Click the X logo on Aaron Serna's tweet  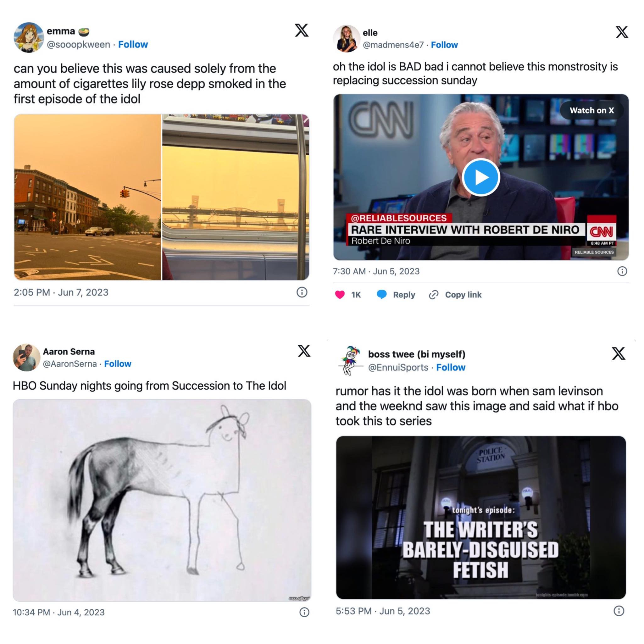click(304, 351)
